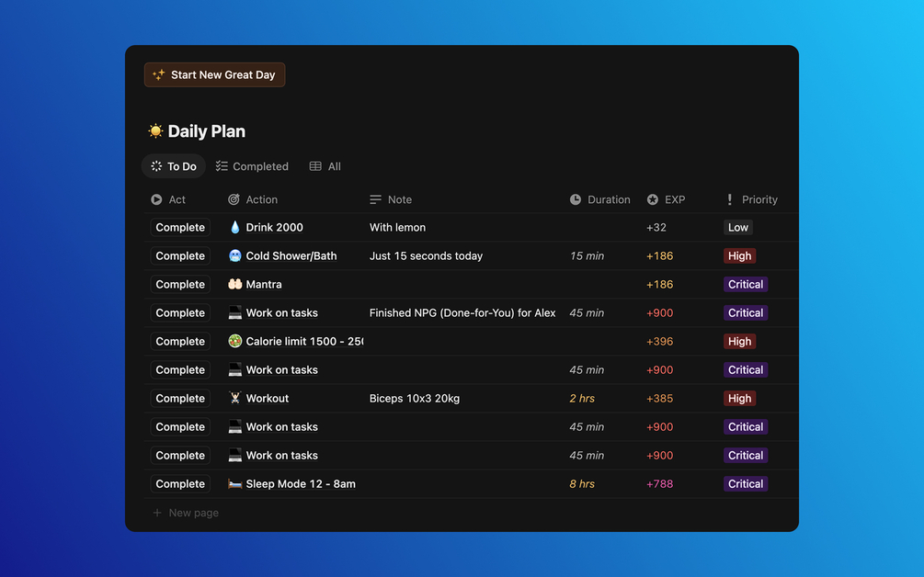Click the weightlifter icon for Workout
Screen dimensions: 924x577
[235, 398]
